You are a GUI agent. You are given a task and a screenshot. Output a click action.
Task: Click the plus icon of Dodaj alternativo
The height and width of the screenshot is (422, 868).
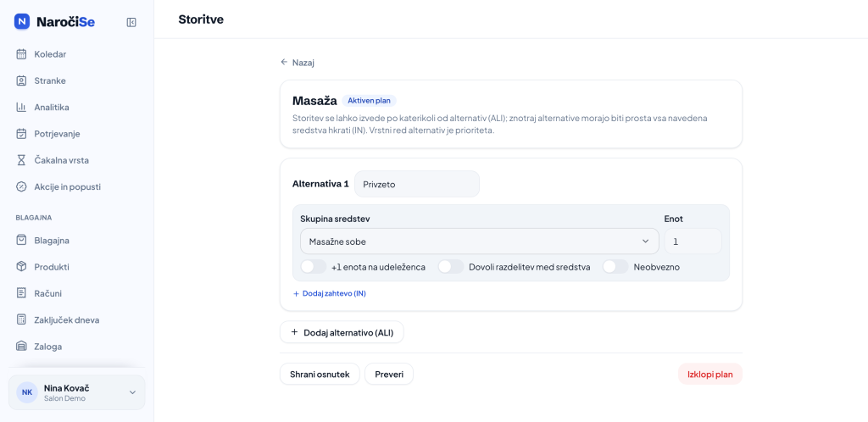point(294,332)
